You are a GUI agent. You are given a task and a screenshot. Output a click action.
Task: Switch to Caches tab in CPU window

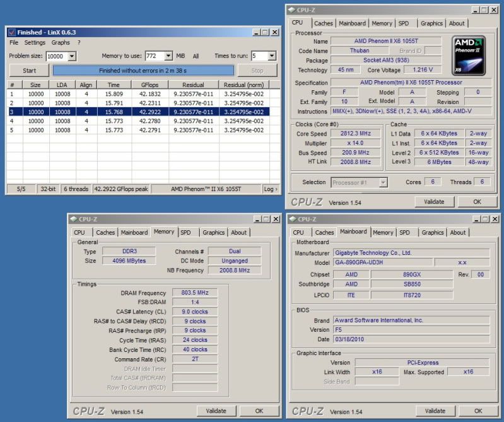click(x=324, y=23)
